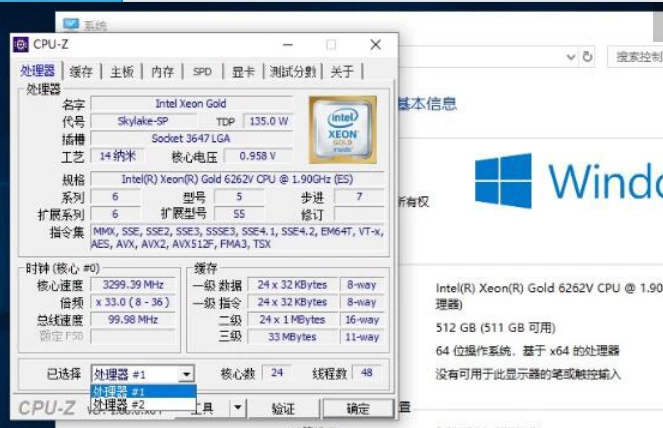Image resolution: width=663 pixels, height=428 pixels.
Task: Click the CPU-Z app icon in the title bar
Action: click(21, 44)
